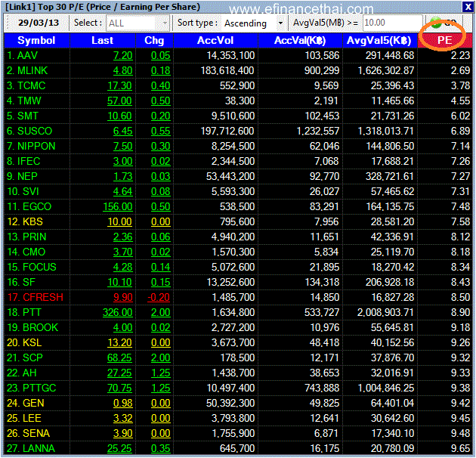Click KBS PE value 7.58
This screenshot has width=476, height=458.
click(461, 222)
